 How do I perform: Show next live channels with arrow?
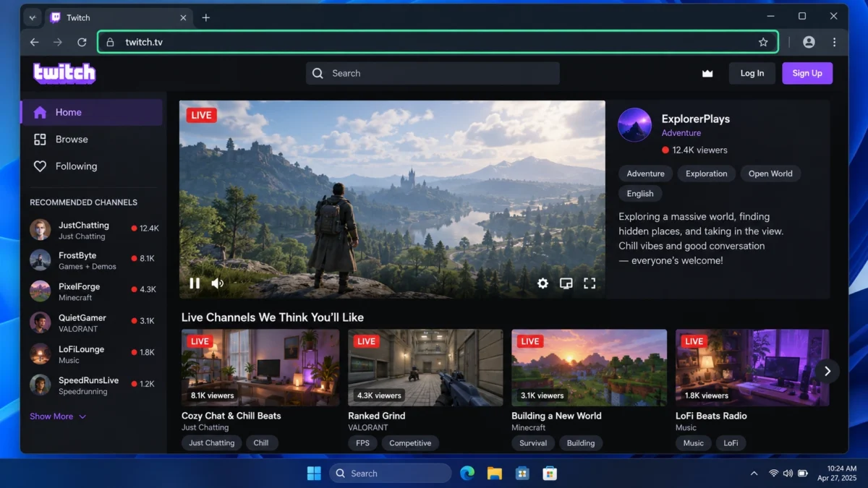pyautogui.click(x=827, y=371)
